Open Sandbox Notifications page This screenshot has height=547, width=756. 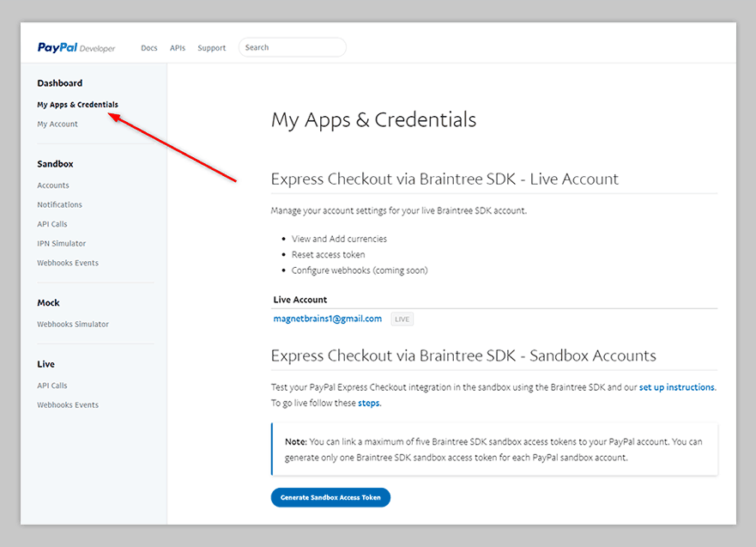pos(59,205)
